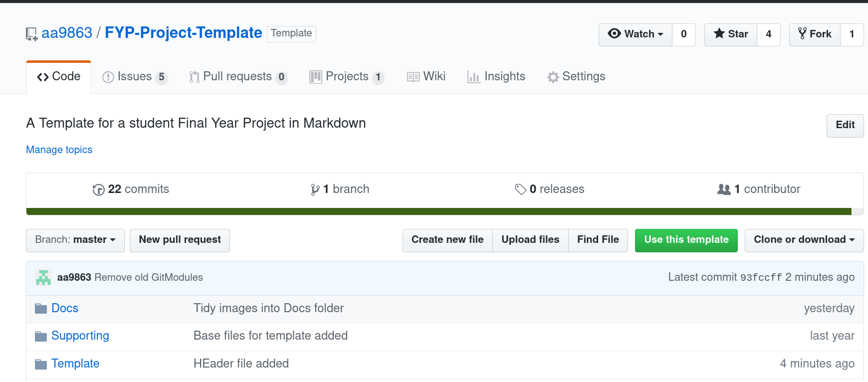
Task: Click Use this template button
Action: [x=686, y=240]
